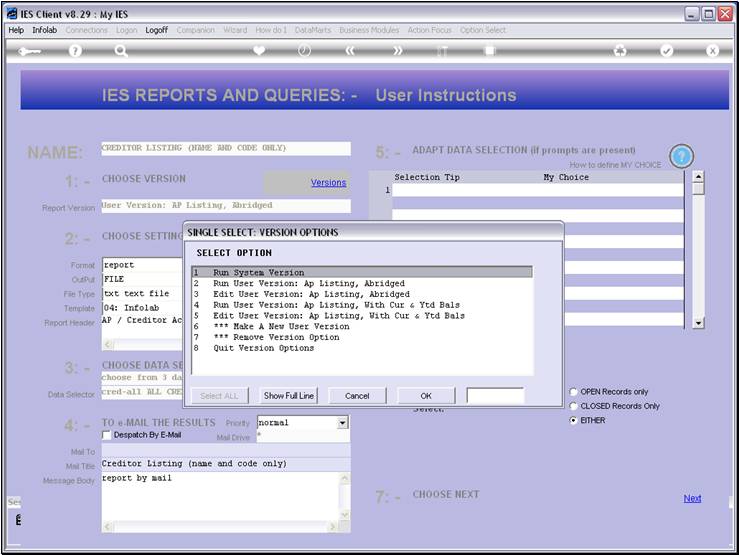
Task: Click the message body scroll down arrow
Action: [x=345, y=515]
